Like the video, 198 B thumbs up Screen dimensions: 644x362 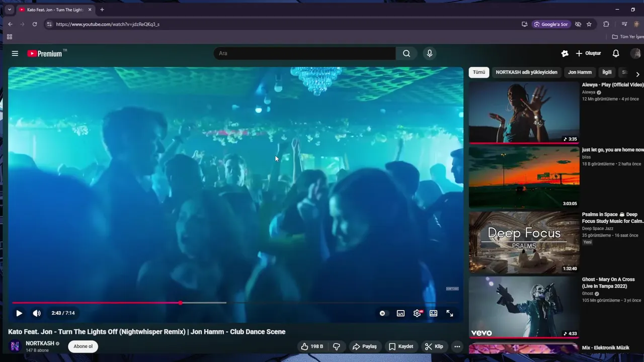pos(312,346)
